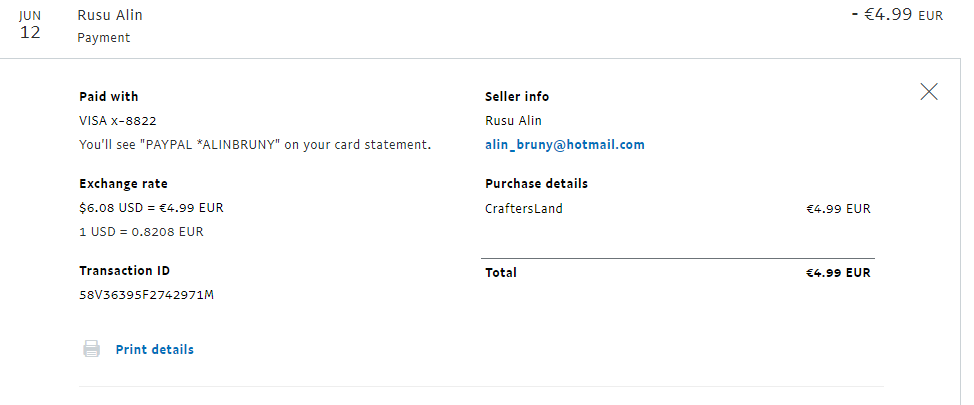The height and width of the screenshot is (405, 974).
Task: Click the Paid with heading
Action: click(x=108, y=97)
